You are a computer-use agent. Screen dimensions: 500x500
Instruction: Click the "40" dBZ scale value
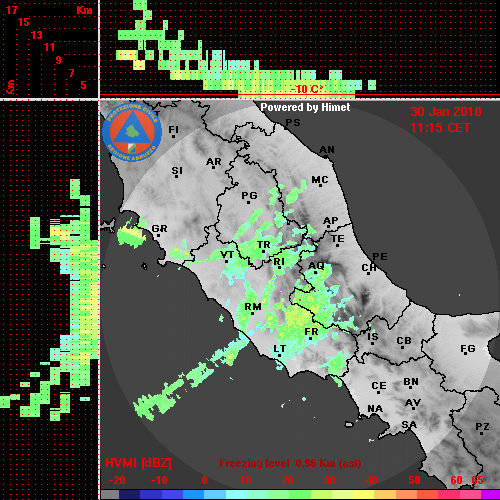pos(372,480)
